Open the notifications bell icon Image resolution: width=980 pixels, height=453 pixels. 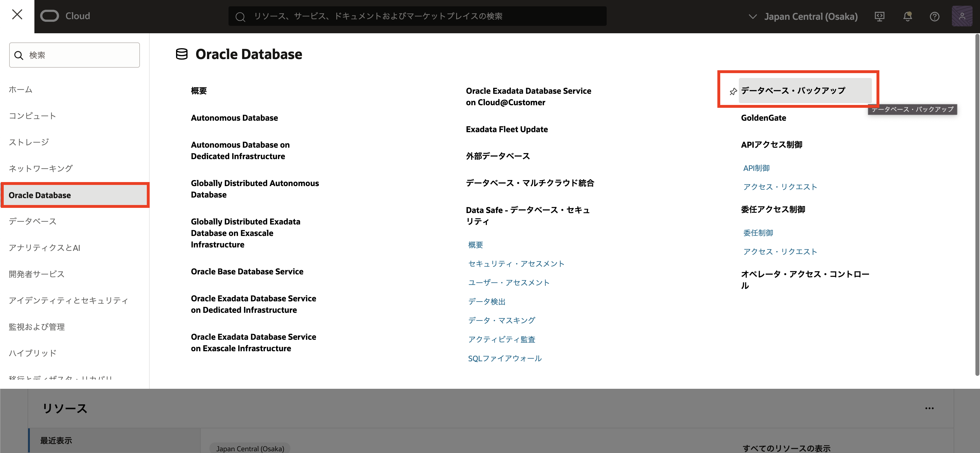(x=907, y=16)
